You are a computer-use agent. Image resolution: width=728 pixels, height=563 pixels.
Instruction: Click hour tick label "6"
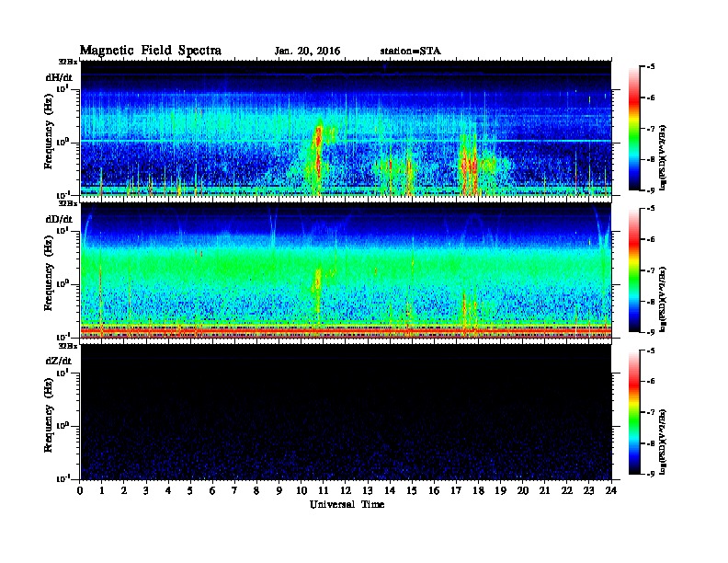coord(212,490)
